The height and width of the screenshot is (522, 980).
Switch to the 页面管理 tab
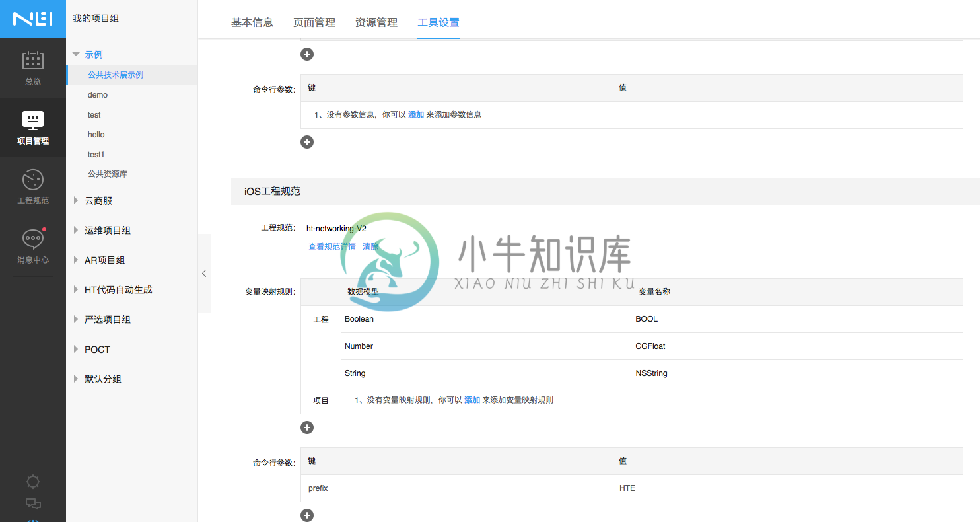314,22
